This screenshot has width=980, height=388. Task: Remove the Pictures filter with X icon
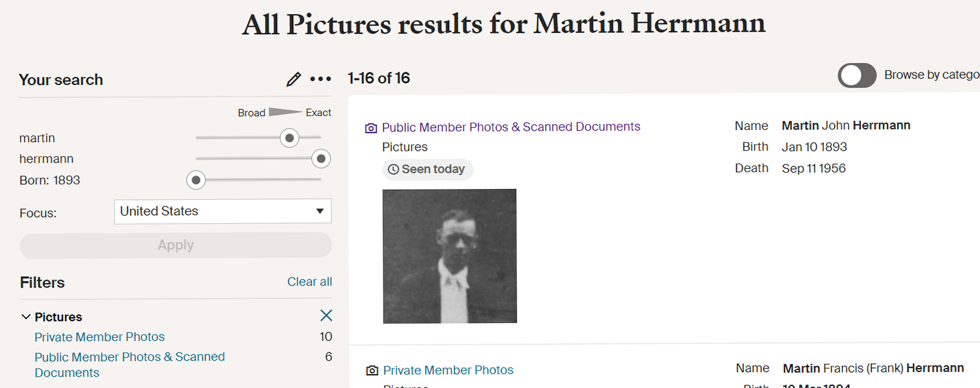pos(326,316)
